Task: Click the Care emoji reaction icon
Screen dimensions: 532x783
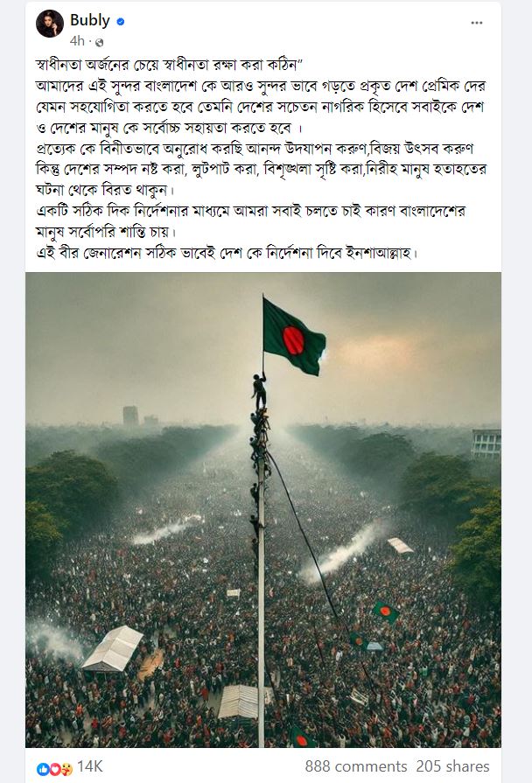Action: pyautogui.click(x=66, y=770)
